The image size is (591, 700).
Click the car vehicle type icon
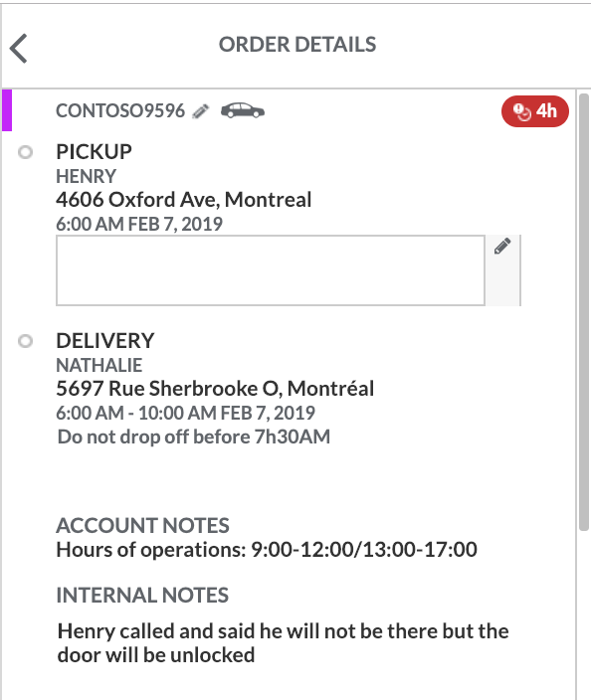pos(243,110)
